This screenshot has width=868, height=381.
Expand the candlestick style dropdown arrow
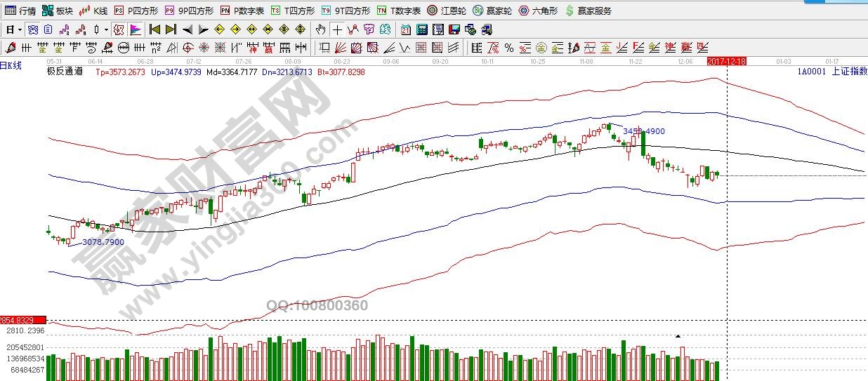(x=106, y=29)
